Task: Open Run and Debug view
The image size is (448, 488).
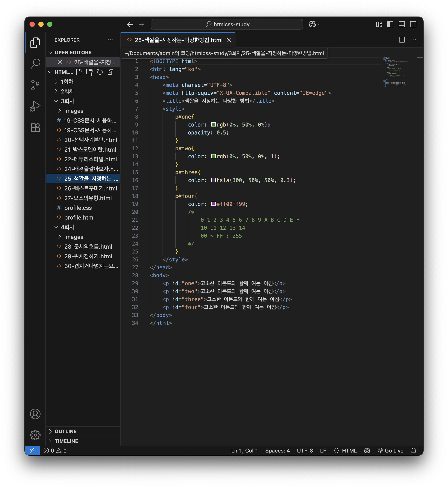Action: pos(35,106)
